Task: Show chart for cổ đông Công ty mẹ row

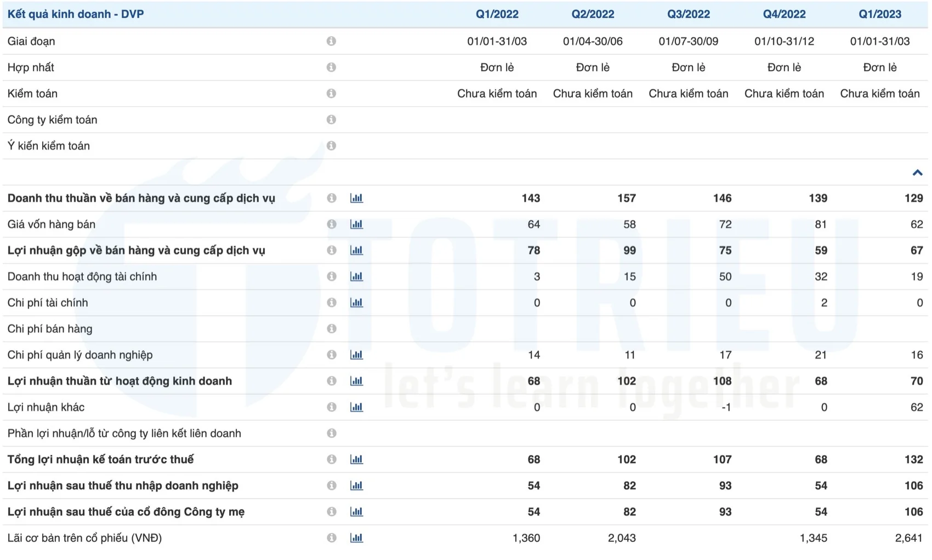Action: click(x=356, y=512)
